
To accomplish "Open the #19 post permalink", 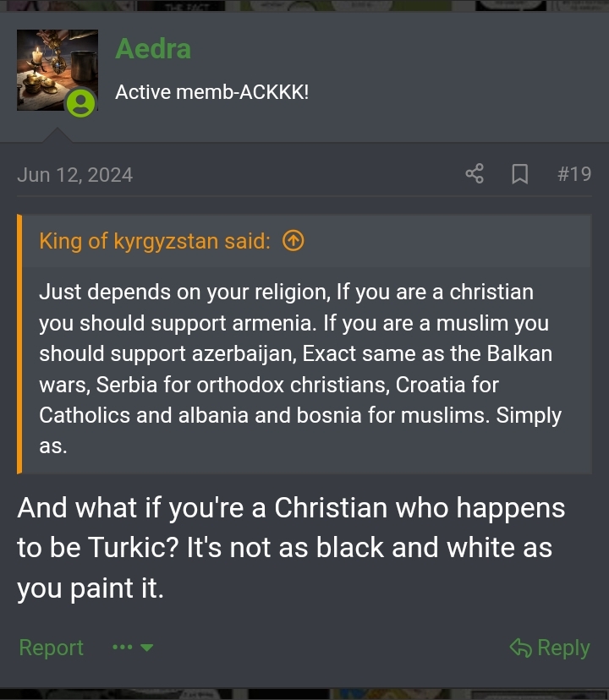I will pos(574,174).
